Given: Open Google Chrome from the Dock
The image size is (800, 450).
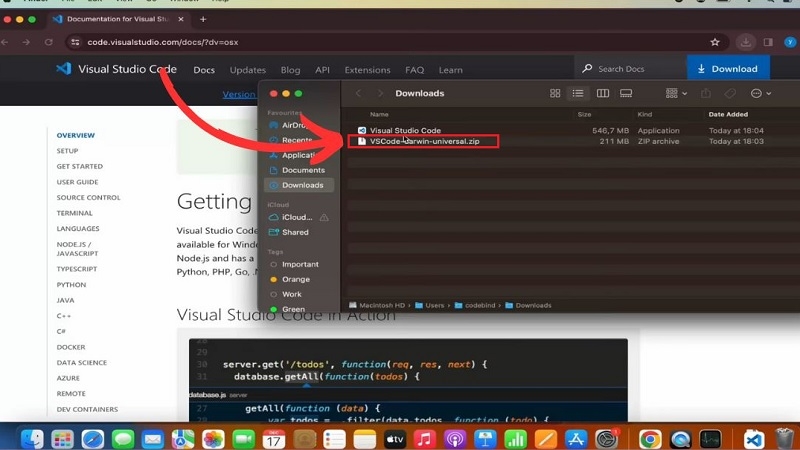Looking at the screenshot, I should [650, 439].
